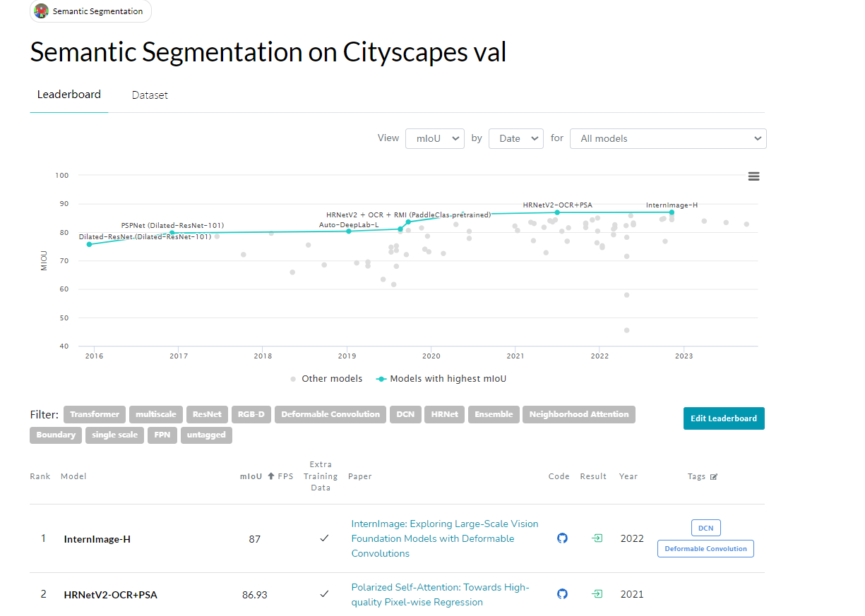
Task: Open GitHub code icon for InternImage-H
Action: point(562,538)
